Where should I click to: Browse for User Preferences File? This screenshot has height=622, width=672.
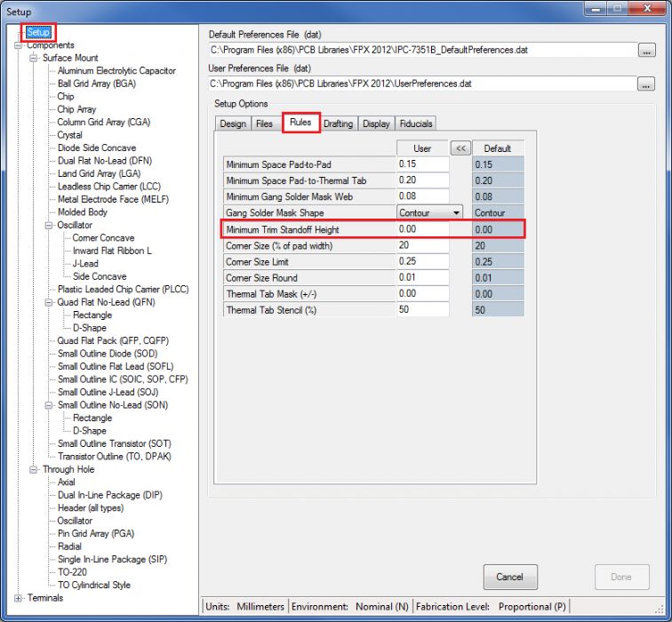tap(646, 84)
